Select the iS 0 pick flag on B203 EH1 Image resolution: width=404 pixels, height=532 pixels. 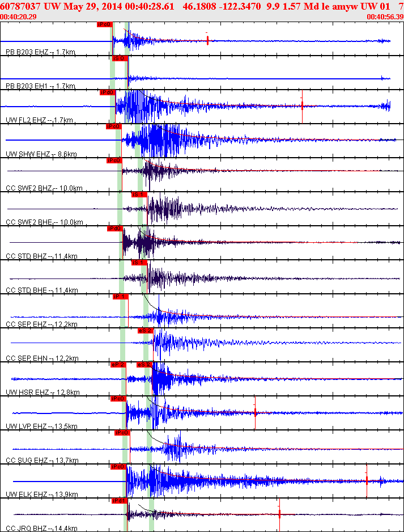pyautogui.click(x=120, y=58)
